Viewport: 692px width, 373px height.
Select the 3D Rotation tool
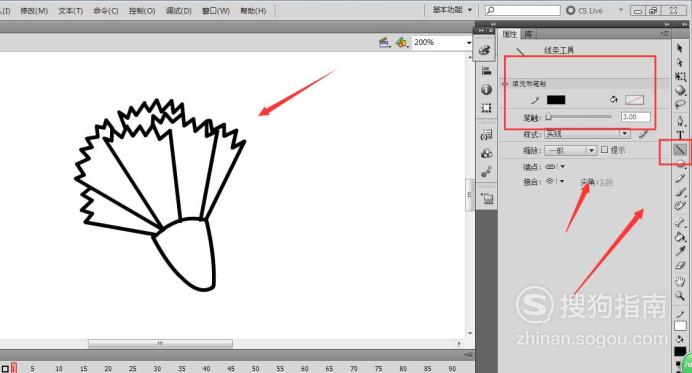click(680, 90)
